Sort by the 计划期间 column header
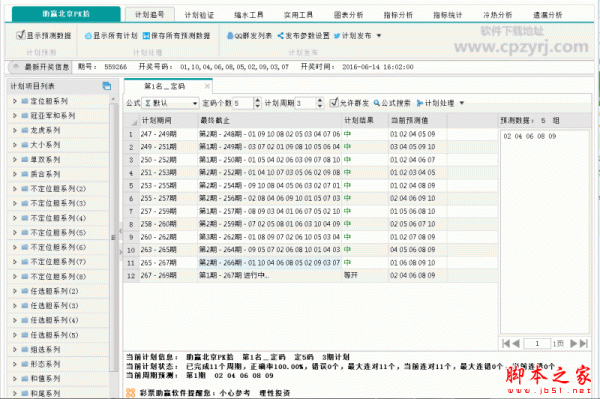The height and width of the screenshot is (399, 600). [168, 121]
